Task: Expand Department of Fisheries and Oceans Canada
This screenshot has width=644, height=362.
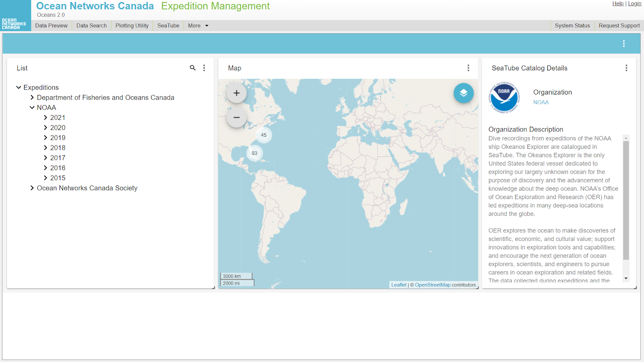Action: click(32, 97)
